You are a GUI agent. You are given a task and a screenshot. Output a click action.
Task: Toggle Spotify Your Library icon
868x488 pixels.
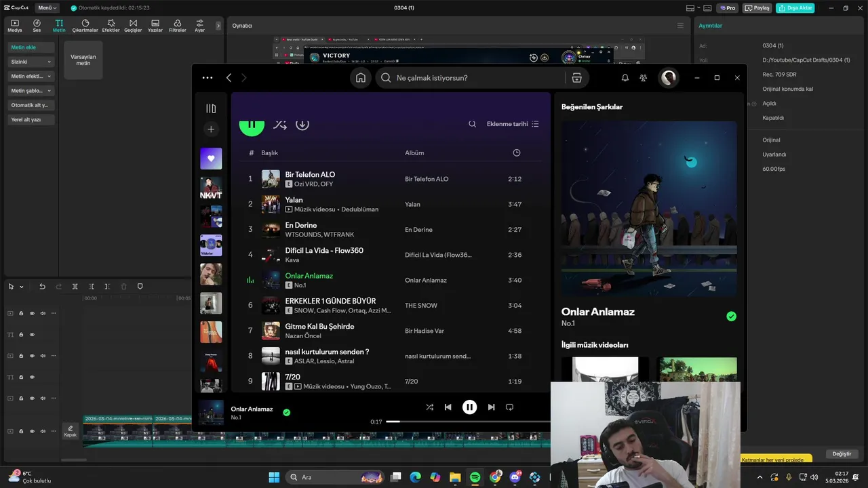tap(211, 108)
